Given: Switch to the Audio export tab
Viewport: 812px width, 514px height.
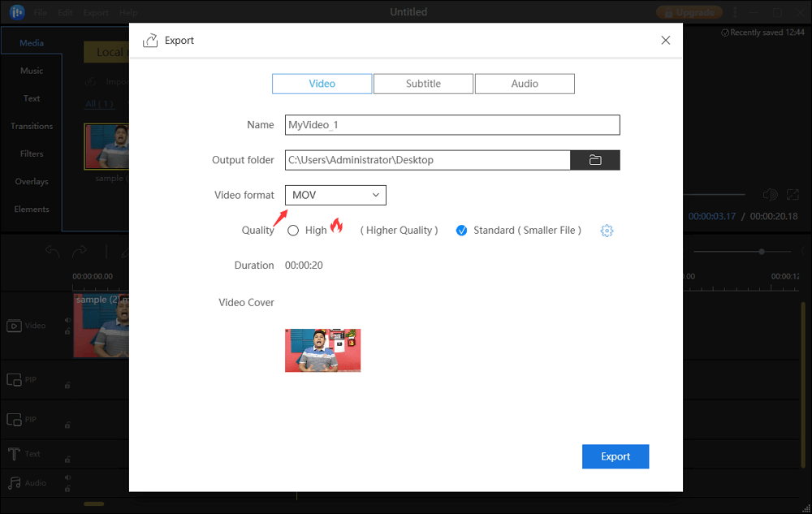Looking at the screenshot, I should pos(525,84).
